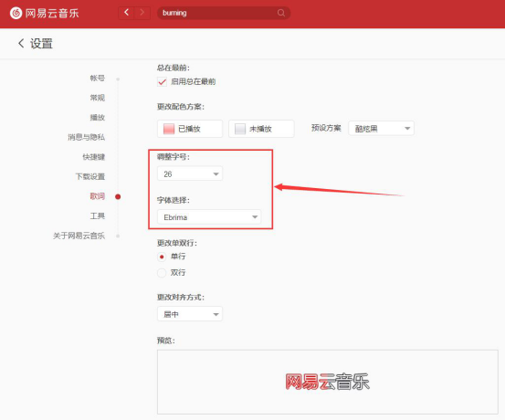This screenshot has height=420, width=505.
Task: Click the 字体选择 label
Action: click(x=174, y=200)
